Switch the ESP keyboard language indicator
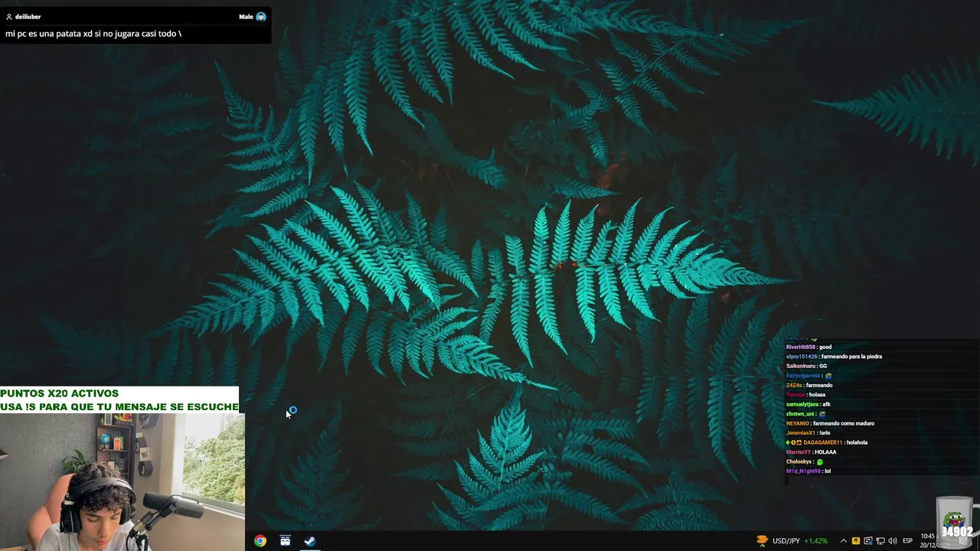 click(907, 541)
